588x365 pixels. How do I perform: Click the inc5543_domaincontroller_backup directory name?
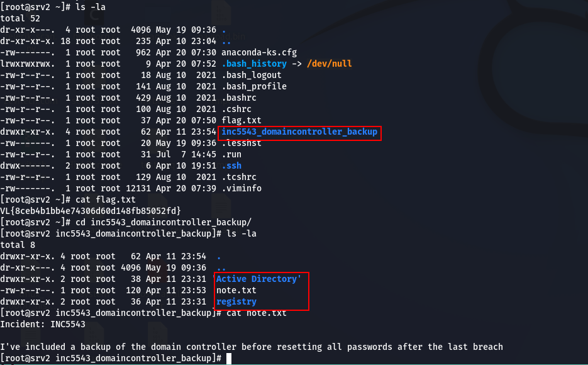click(x=299, y=132)
